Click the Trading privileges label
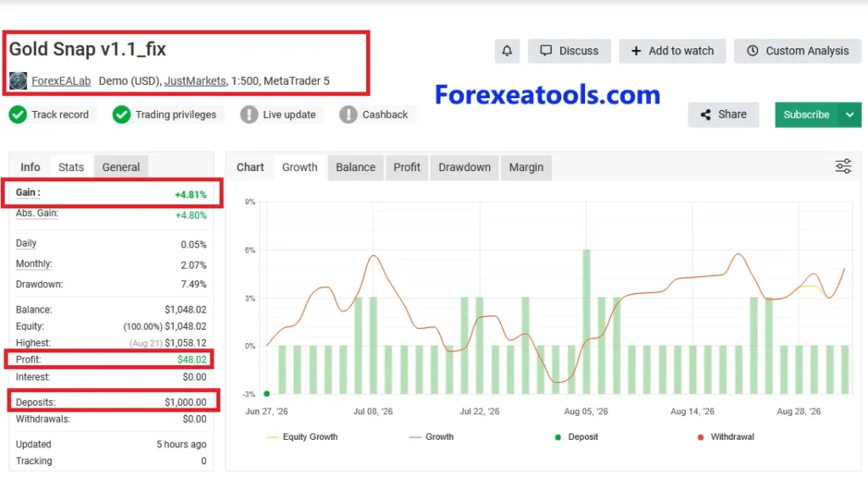The image size is (868, 477). tap(175, 114)
